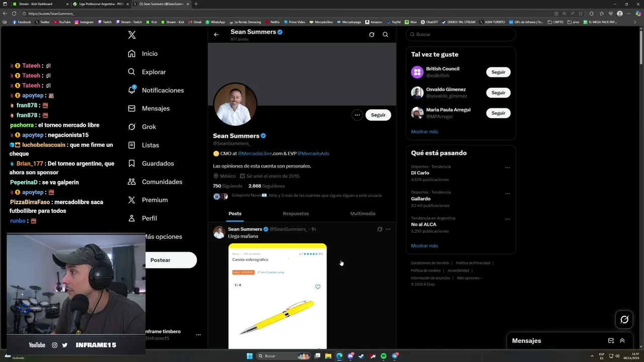
Task: View Sean Summers profile picture
Action: (x=235, y=105)
